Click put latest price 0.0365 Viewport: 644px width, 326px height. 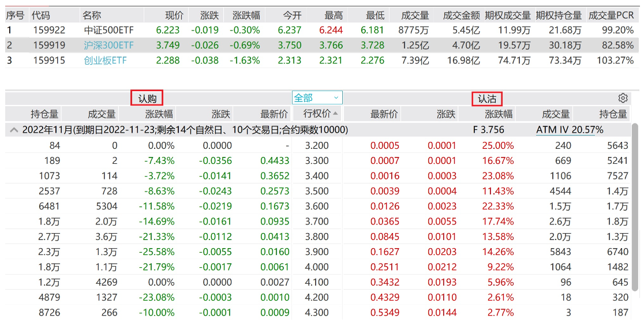pyautogui.click(x=385, y=222)
